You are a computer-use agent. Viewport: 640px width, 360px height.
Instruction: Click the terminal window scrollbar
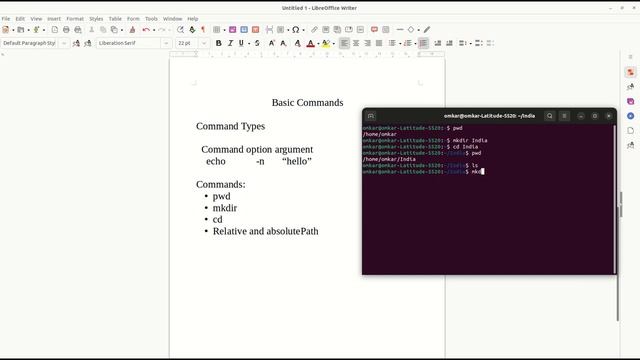pos(615,199)
